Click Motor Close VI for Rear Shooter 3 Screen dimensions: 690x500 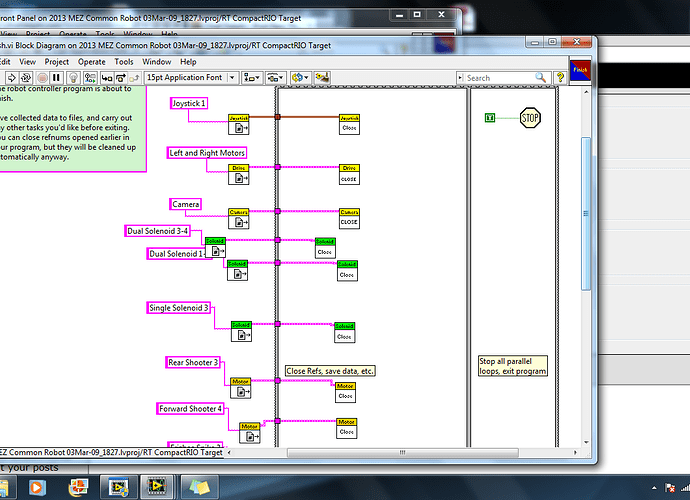tap(345, 393)
